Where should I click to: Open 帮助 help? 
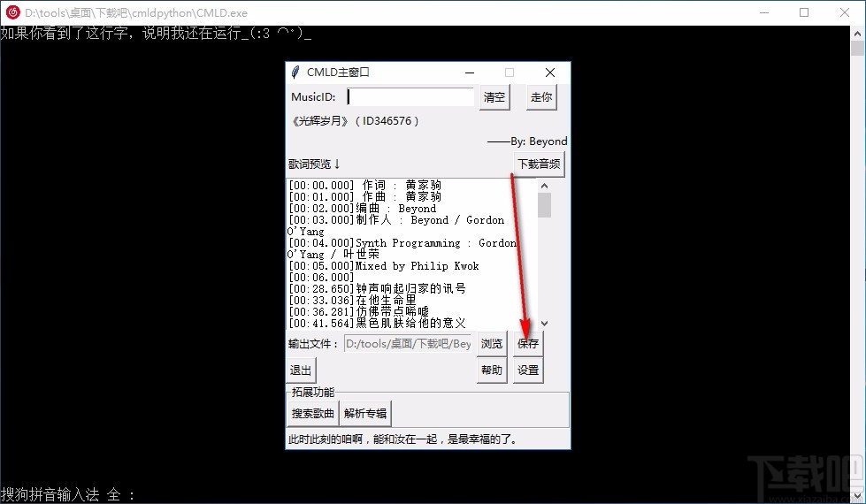pos(492,370)
